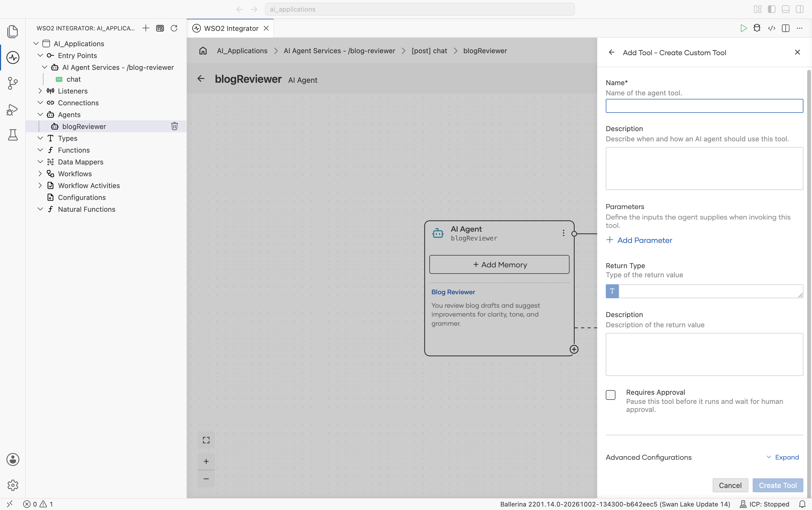Open the [post] chat breadcrumb item
Screen dimensions: 812x510
429,51
